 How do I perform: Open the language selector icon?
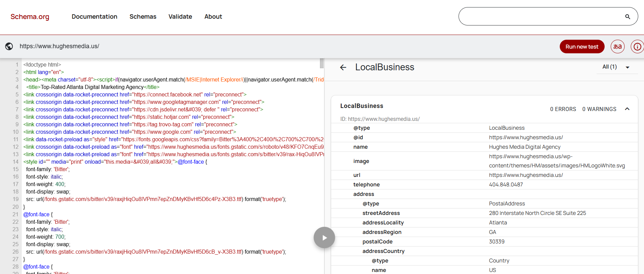click(618, 47)
